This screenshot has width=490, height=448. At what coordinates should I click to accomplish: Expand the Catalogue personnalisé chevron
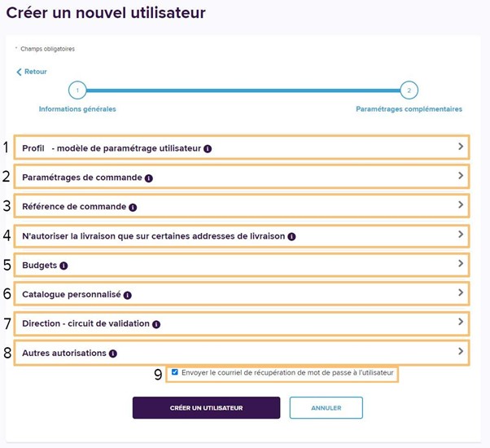coord(461,293)
